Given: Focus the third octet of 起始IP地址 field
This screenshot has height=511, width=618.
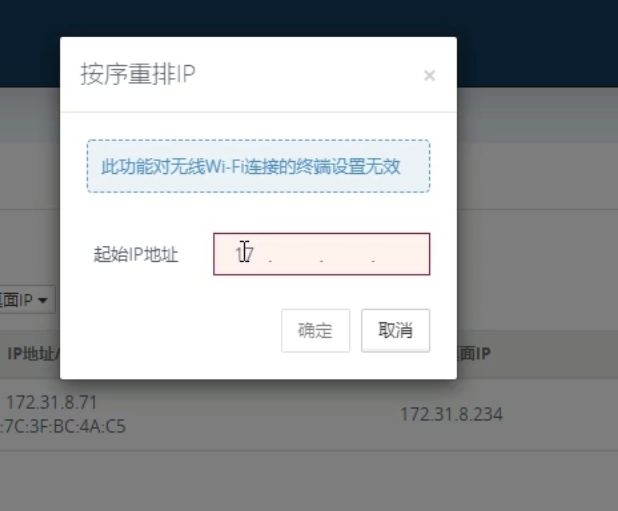Looking at the screenshot, I should click(x=347, y=254).
